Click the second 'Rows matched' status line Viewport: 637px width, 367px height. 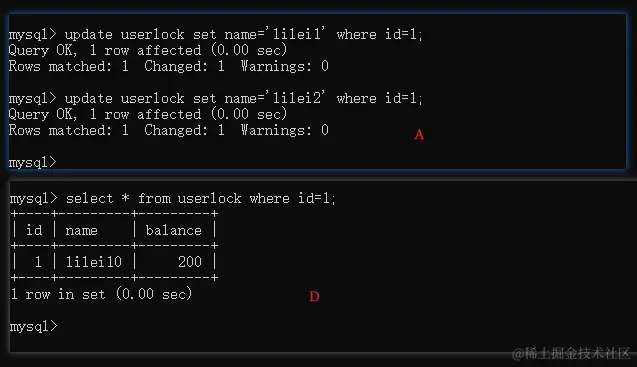point(169,130)
